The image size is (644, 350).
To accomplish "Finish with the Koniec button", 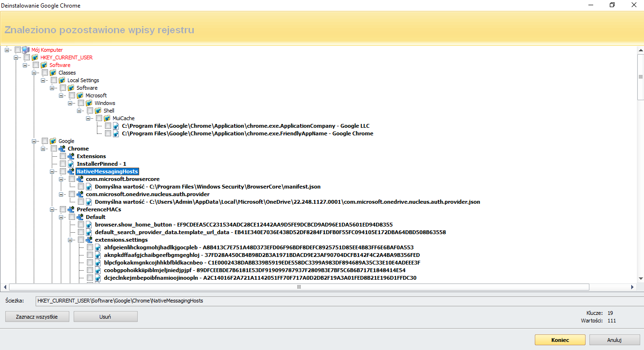I will click(560, 340).
